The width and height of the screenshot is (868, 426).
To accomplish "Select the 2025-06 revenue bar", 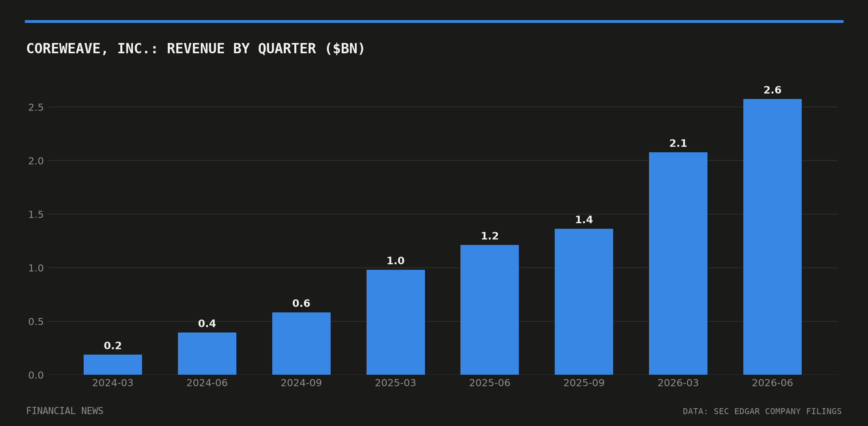I will [490, 310].
